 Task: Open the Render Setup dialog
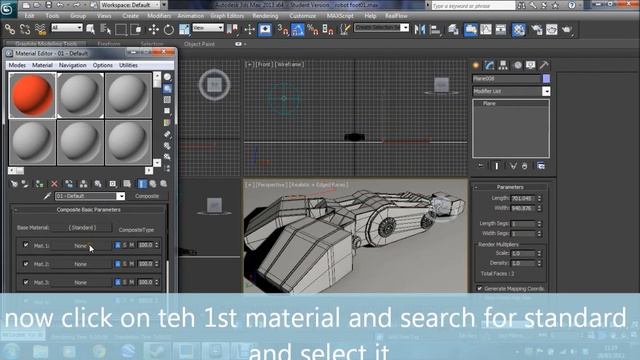click(536, 29)
